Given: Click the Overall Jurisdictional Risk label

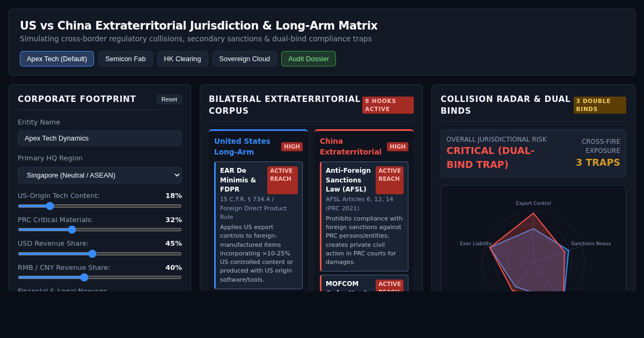Looking at the screenshot, I should [496, 139].
